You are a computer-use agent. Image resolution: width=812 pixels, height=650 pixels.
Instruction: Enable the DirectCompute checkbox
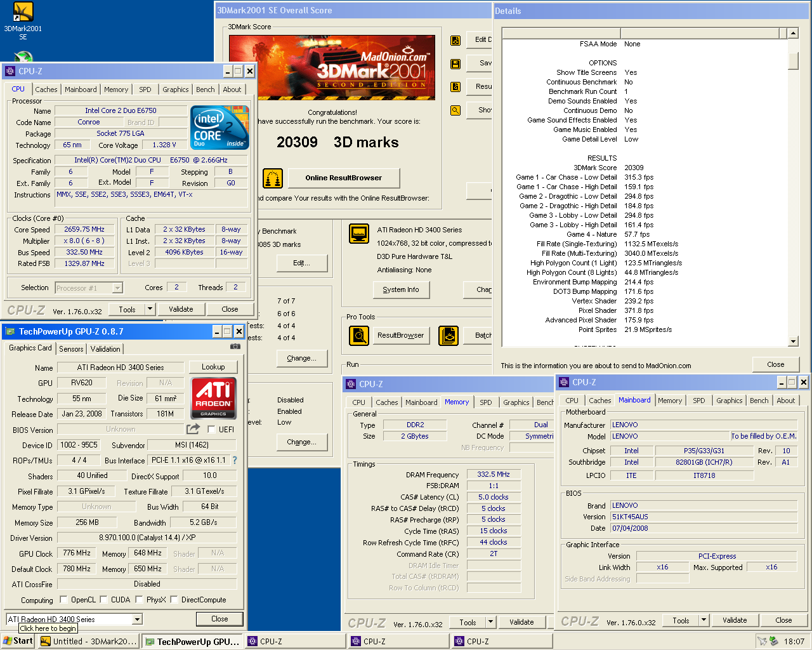tap(174, 599)
